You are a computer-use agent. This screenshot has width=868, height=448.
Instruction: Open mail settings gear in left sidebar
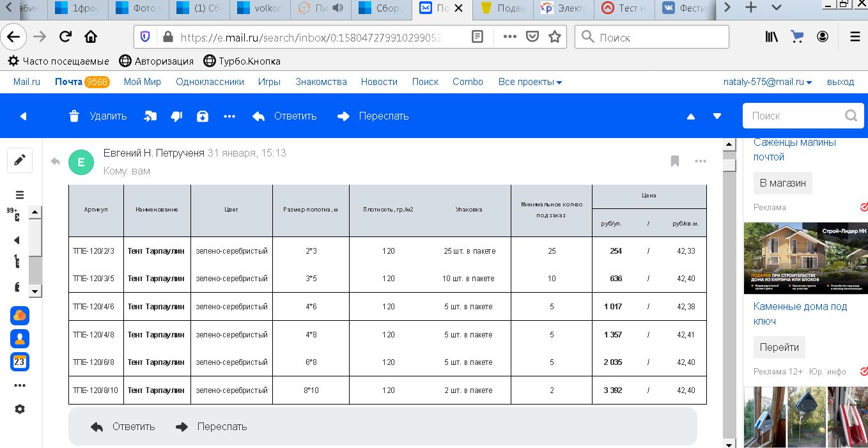click(20, 409)
